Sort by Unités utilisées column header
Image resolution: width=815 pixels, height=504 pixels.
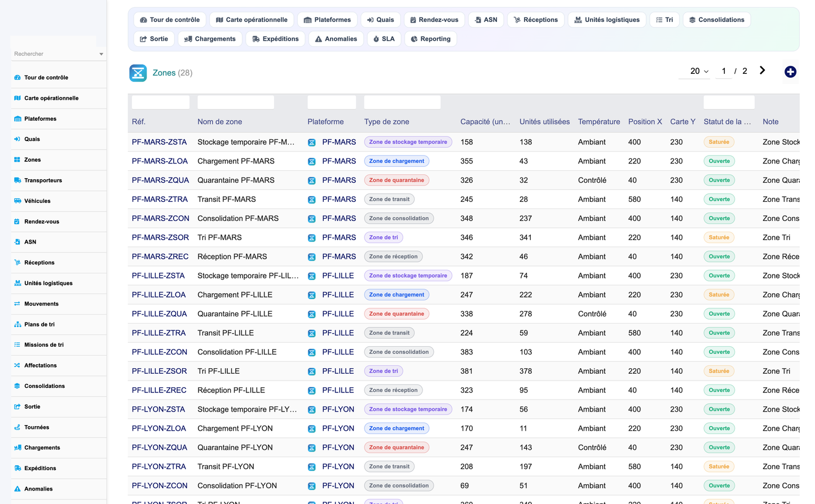click(x=544, y=122)
